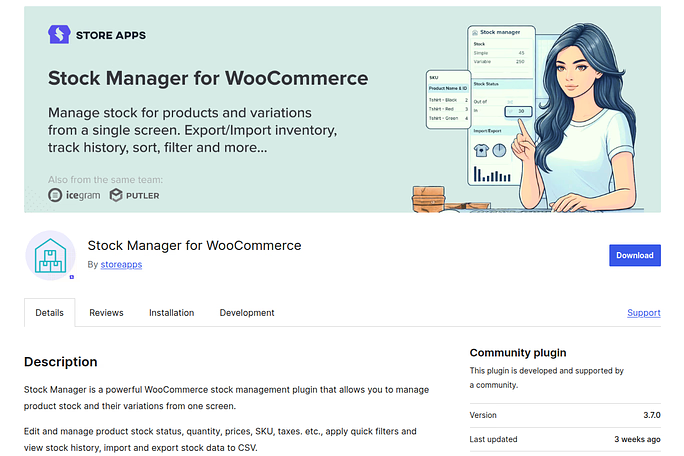The image size is (684, 456).
Task: Open the storeapps author link
Action: pos(121,264)
